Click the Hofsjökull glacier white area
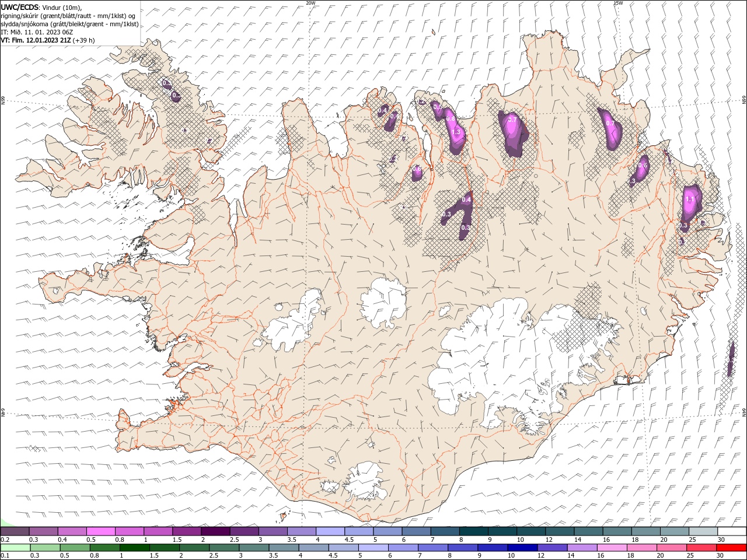 point(383,303)
